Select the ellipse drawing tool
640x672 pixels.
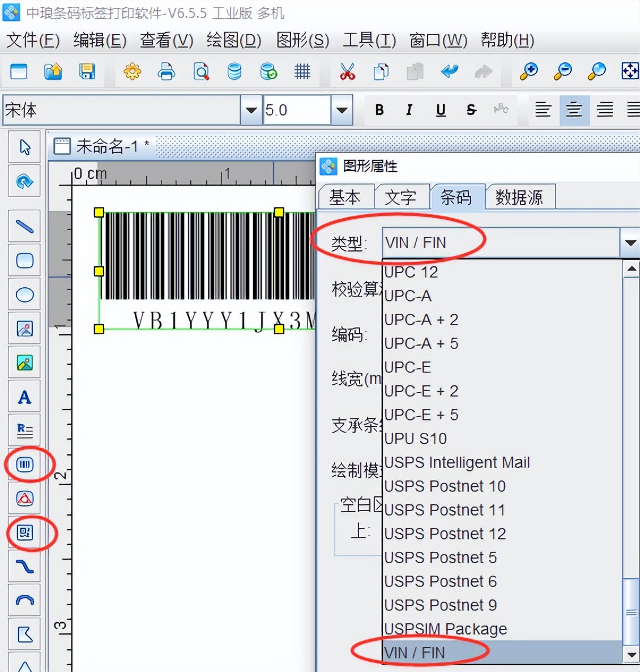tap(24, 295)
